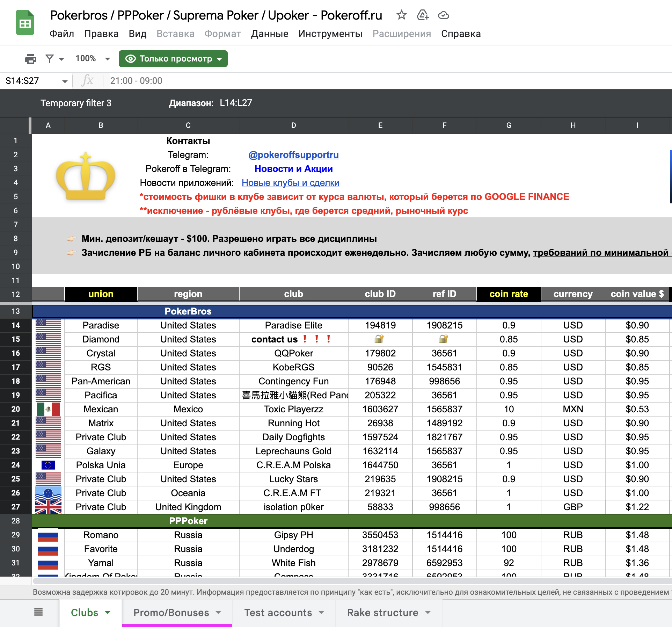Switch to the Promo/Bonuses sheet tab
The image size is (672, 629).
tap(171, 612)
